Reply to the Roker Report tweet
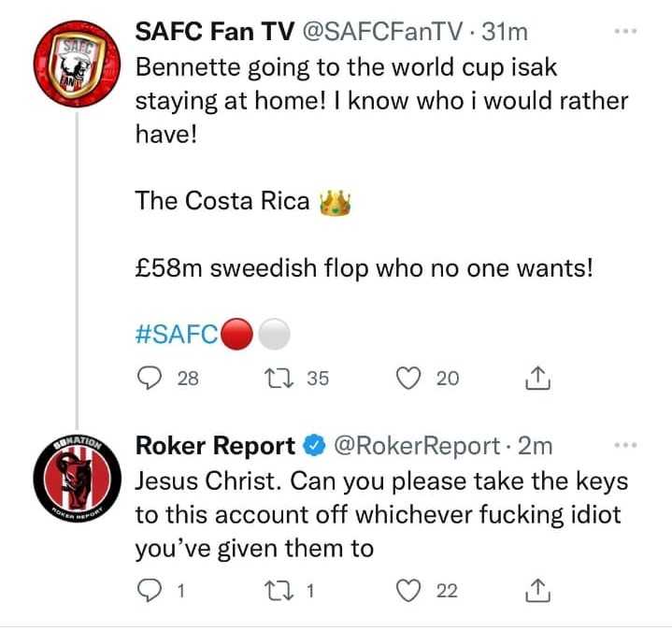This screenshot has height=631, width=672. tap(150, 591)
